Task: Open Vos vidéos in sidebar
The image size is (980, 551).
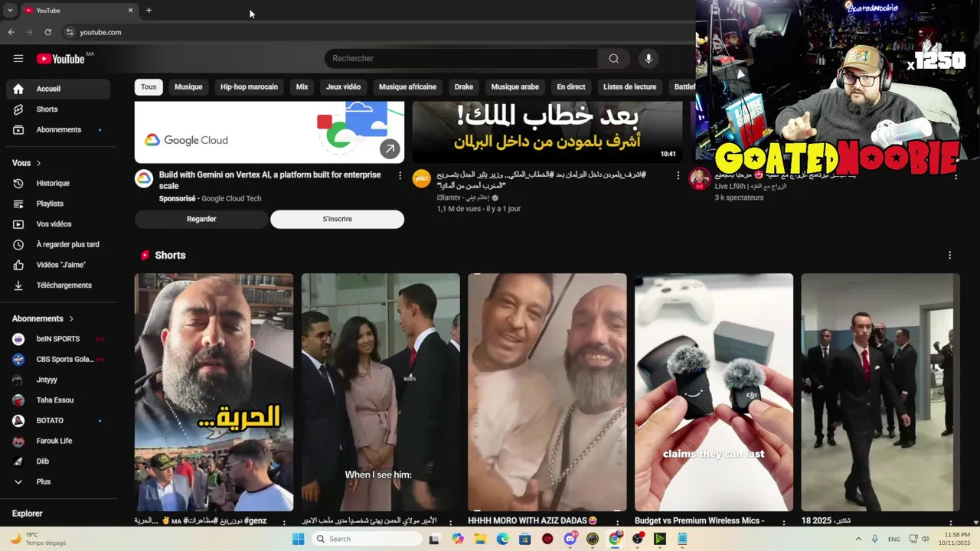Action: coord(58,224)
